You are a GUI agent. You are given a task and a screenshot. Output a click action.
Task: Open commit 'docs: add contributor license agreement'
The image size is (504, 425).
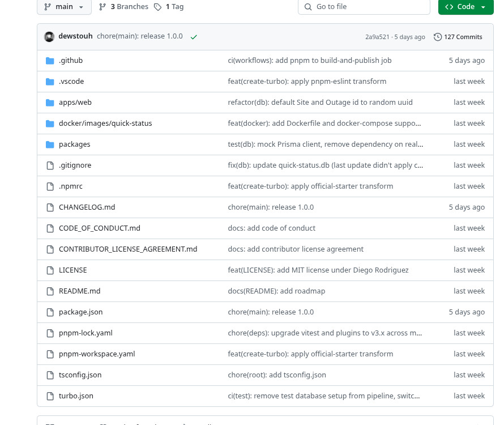pos(296,249)
